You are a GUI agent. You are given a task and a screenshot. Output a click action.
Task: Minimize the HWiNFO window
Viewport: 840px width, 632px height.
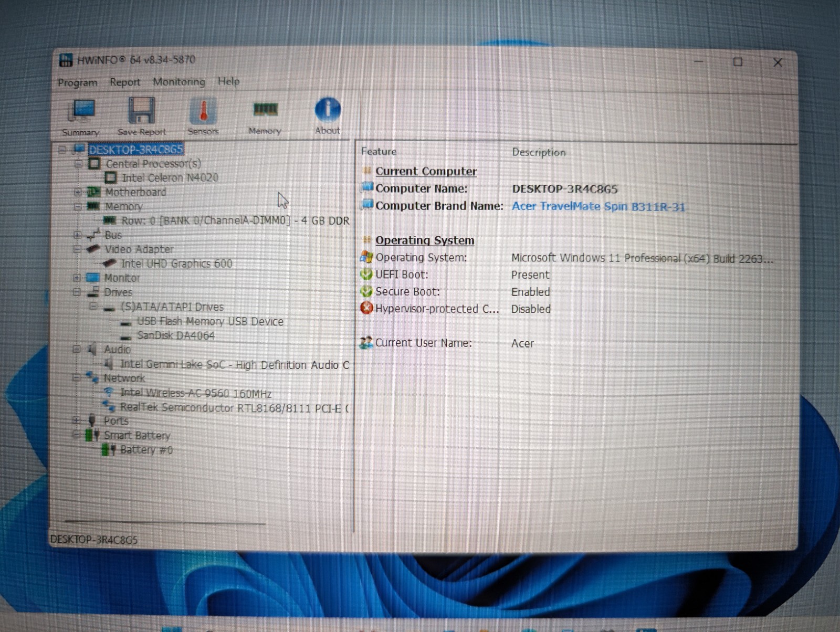[x=698, y=61]
